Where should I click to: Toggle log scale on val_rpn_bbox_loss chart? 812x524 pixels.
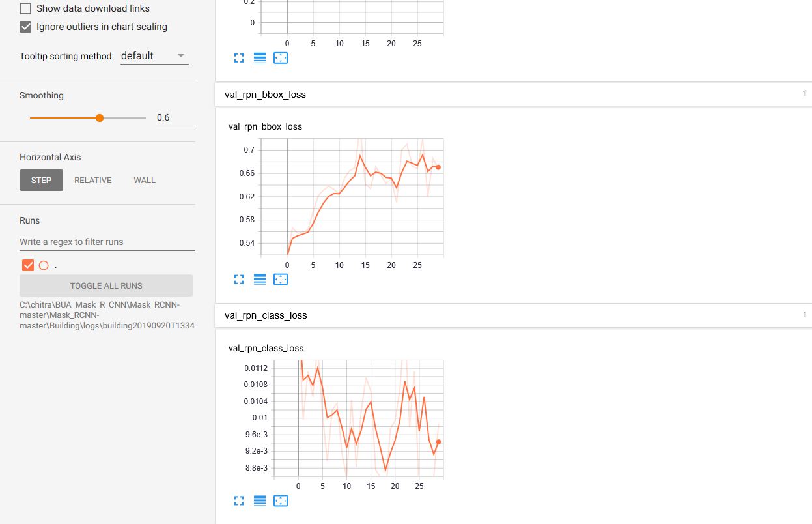click(260, 280)
